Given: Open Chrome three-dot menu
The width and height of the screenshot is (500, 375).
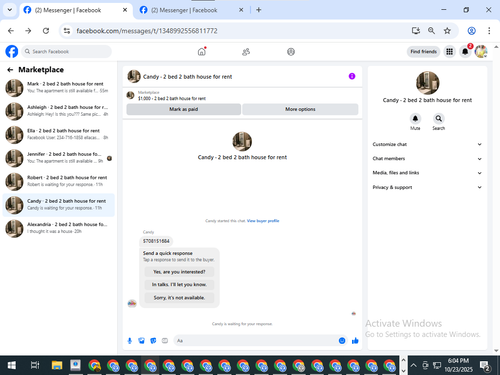Looking at the screenshot, I should coord(489,31).
